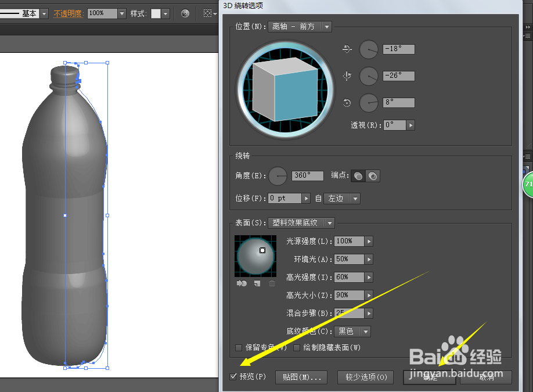
Task: Rotate the Y-axis dial showing -26°
Action: (369, 75)
